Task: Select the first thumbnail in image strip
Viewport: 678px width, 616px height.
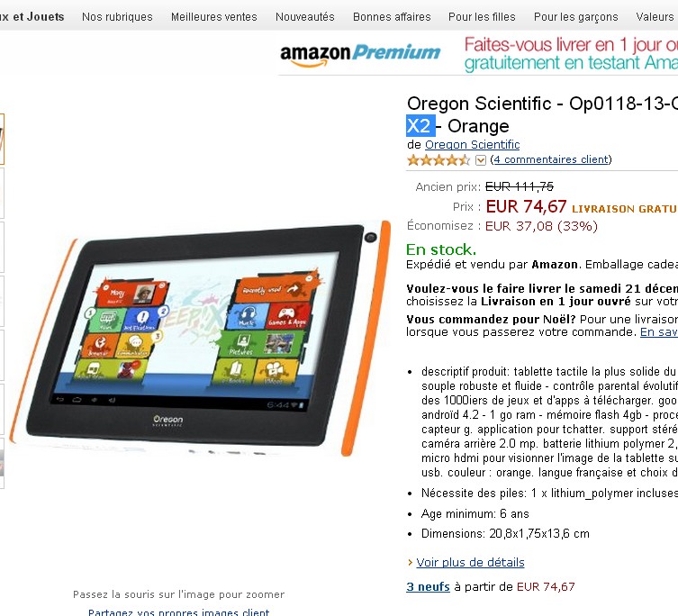Action: pyautogui.click(x=2, y=140)
